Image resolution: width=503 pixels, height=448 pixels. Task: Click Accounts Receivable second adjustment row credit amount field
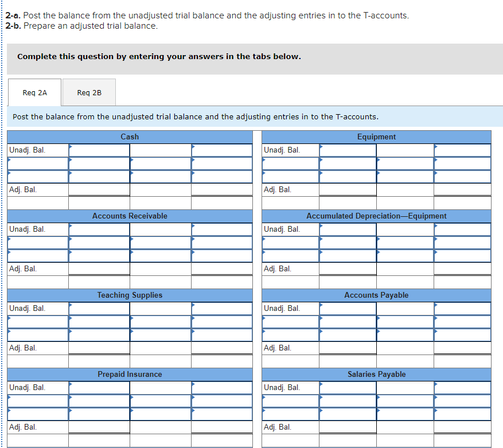221,256
